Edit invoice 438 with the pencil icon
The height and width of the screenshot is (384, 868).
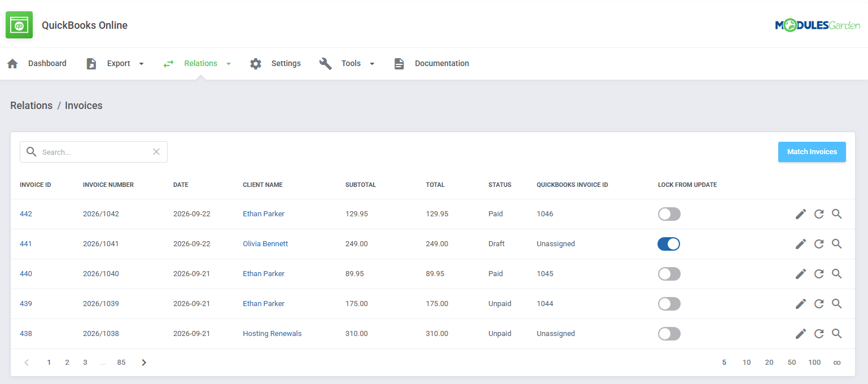(x=801, y=334)
